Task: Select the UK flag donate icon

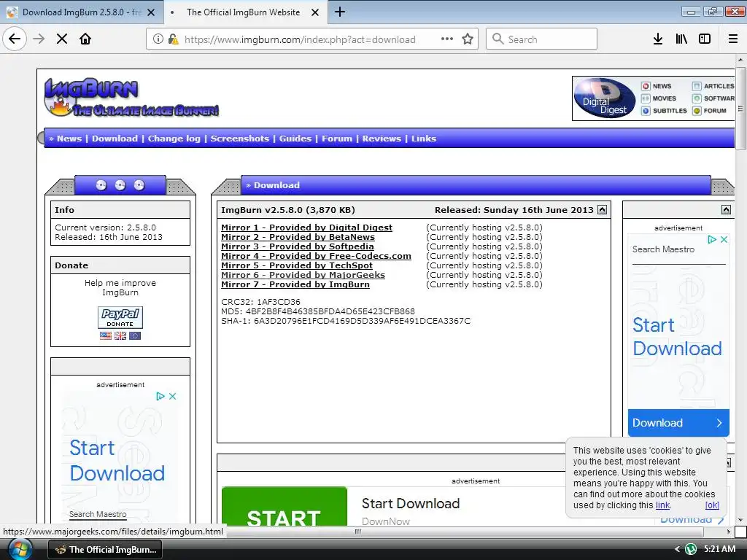Action: tap(120, 335)
